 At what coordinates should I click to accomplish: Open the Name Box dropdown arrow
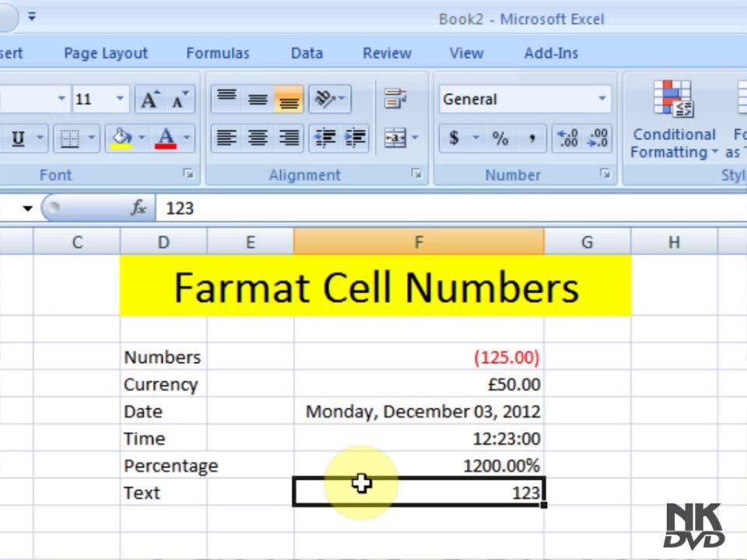point(28,208)
